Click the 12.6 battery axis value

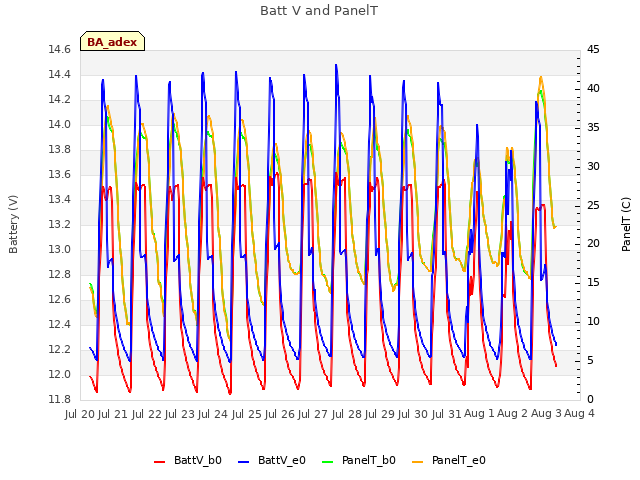[60, 300]
